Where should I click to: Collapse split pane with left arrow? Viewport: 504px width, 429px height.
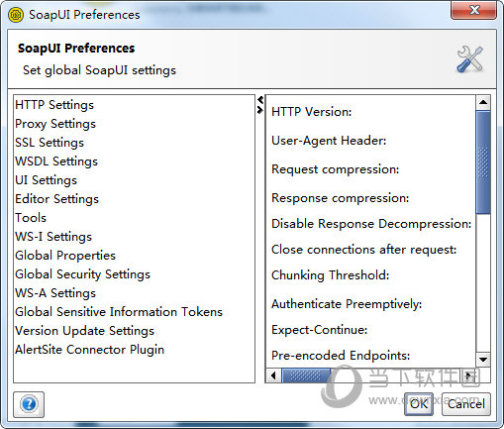[260, 99]
